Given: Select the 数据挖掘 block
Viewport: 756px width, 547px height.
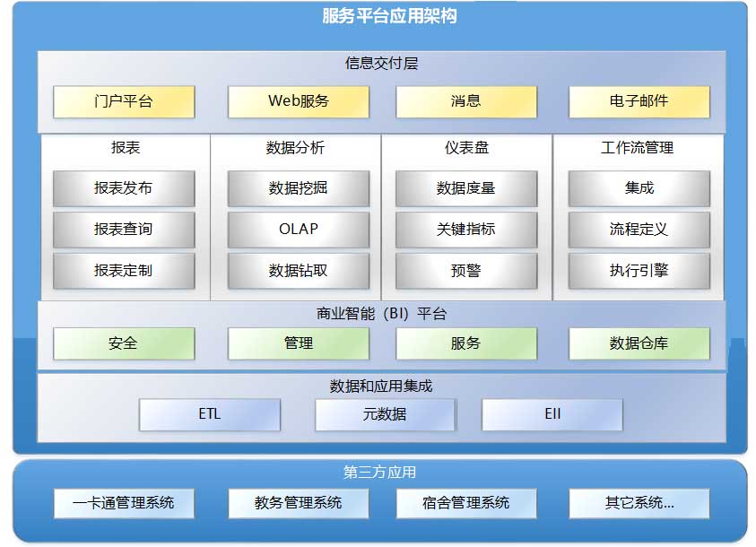Looking at the screenshot, I should [x=299, y=188].
